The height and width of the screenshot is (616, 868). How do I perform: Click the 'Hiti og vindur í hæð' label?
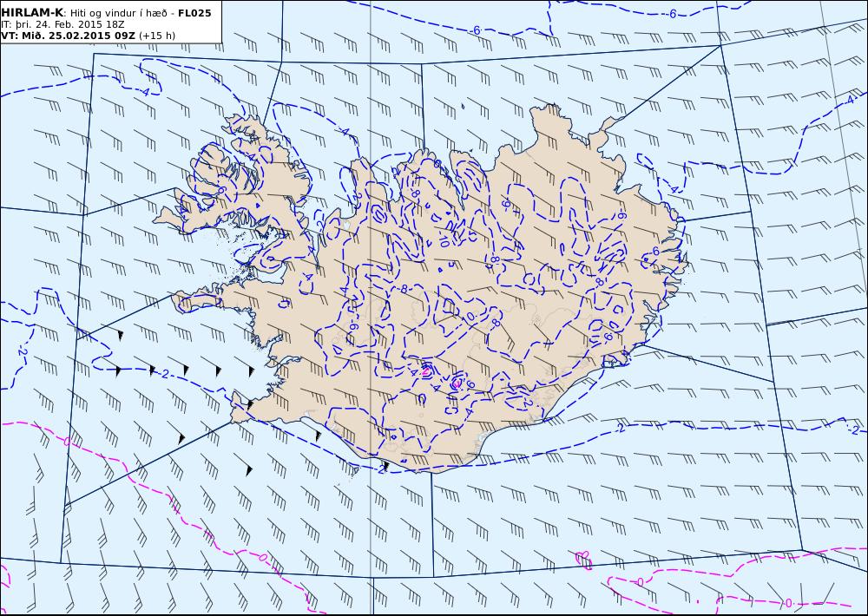tap(118, 13)
